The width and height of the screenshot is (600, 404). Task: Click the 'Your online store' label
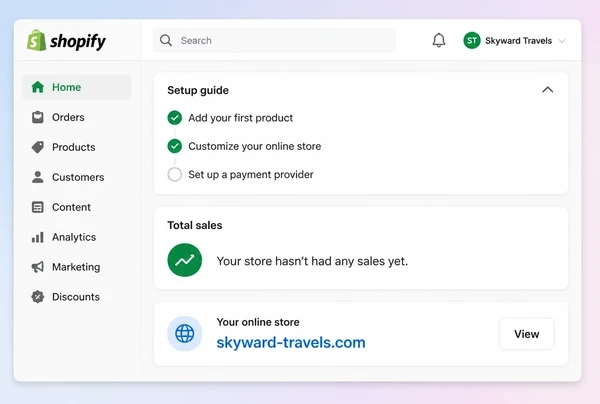click(x=258, y=322)
